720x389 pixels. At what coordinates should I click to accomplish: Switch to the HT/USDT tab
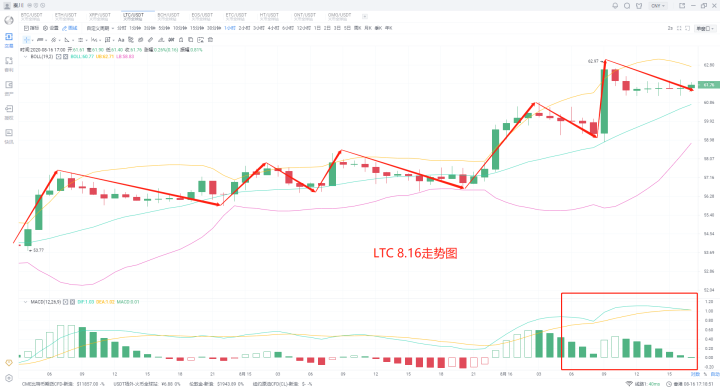click(x=269, y=17)
